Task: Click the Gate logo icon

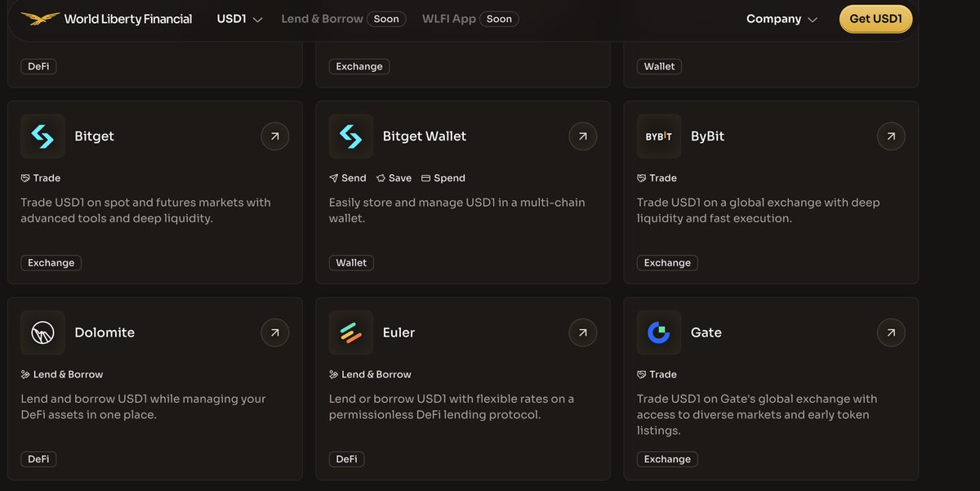Action: [659, 333]
